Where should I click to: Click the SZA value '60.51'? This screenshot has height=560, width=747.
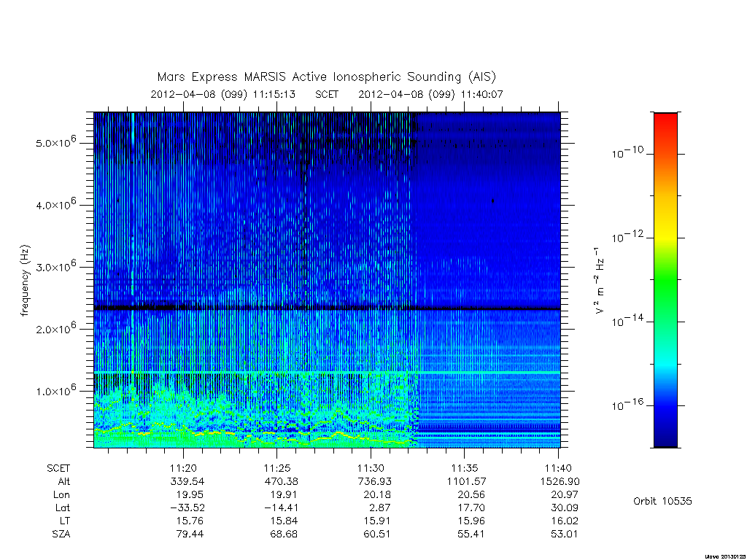377,534
